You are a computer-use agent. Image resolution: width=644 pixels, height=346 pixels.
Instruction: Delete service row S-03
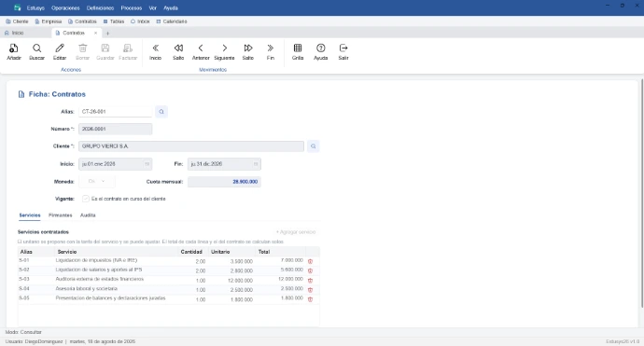coord(310,281)
